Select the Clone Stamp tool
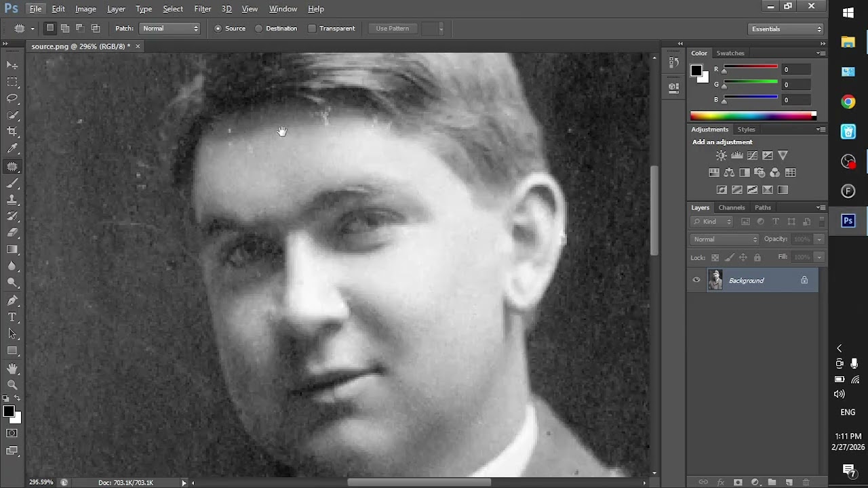The height and width of the screenshot is (488, 868). 12,201
